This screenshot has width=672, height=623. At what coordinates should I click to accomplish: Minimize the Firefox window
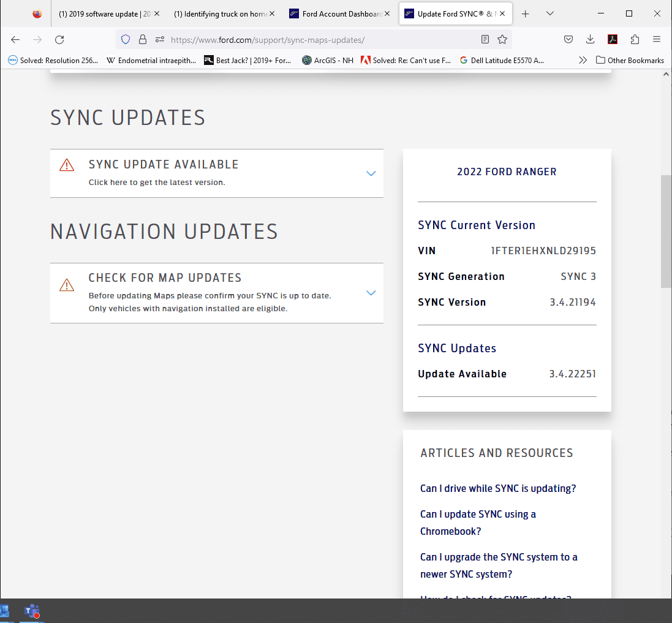[x=601, y=13]
